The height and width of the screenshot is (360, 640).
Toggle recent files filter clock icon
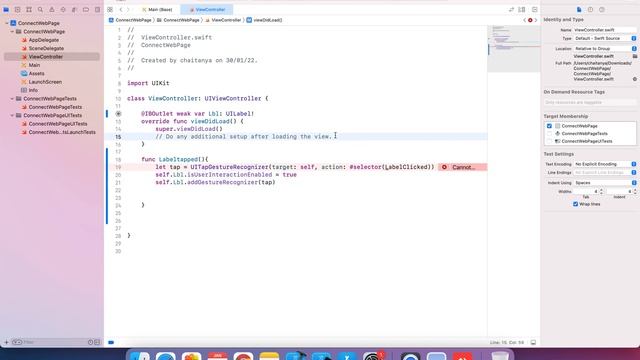(90, 342)
